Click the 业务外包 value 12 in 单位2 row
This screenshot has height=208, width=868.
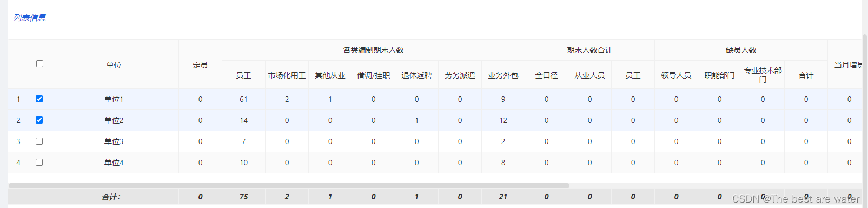click(503, 120)
